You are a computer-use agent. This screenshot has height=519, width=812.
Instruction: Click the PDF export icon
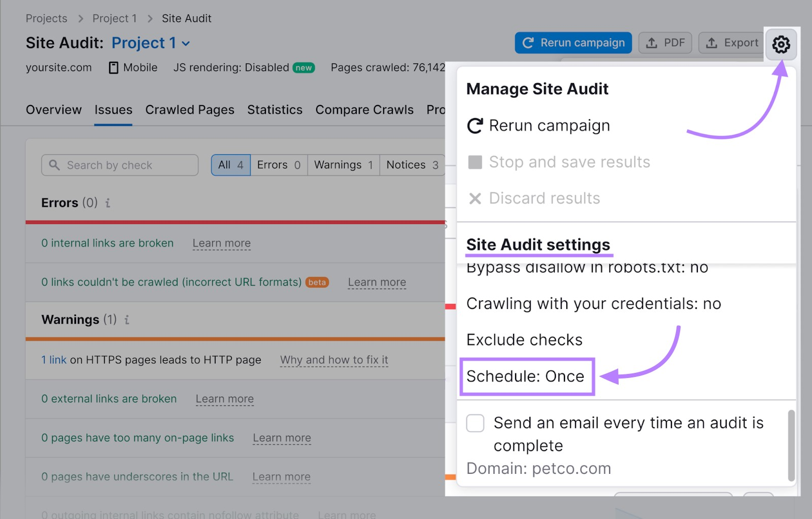[x=651, y=43]
